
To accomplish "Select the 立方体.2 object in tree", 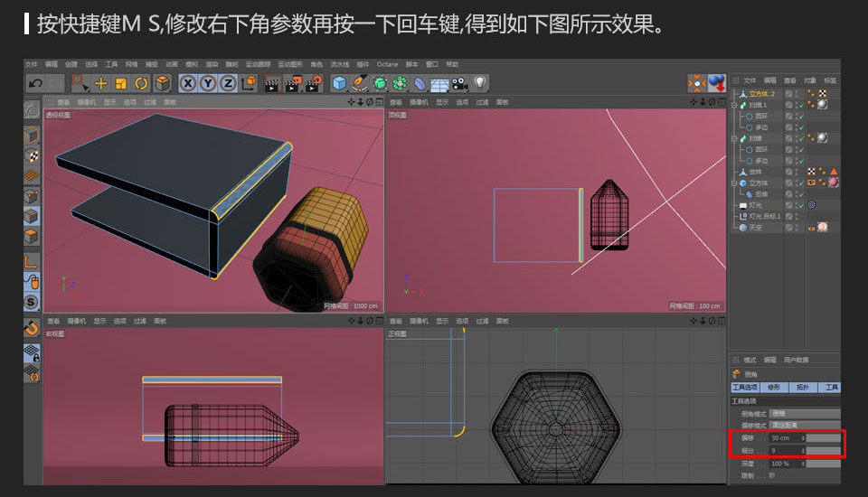I will pos(761,94).
